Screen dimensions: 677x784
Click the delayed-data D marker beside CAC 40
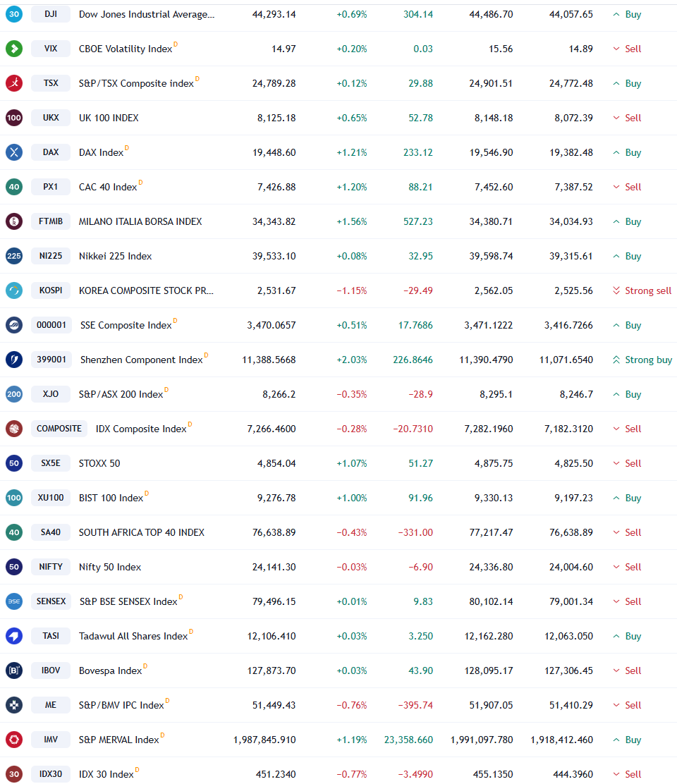pos(140,183)
